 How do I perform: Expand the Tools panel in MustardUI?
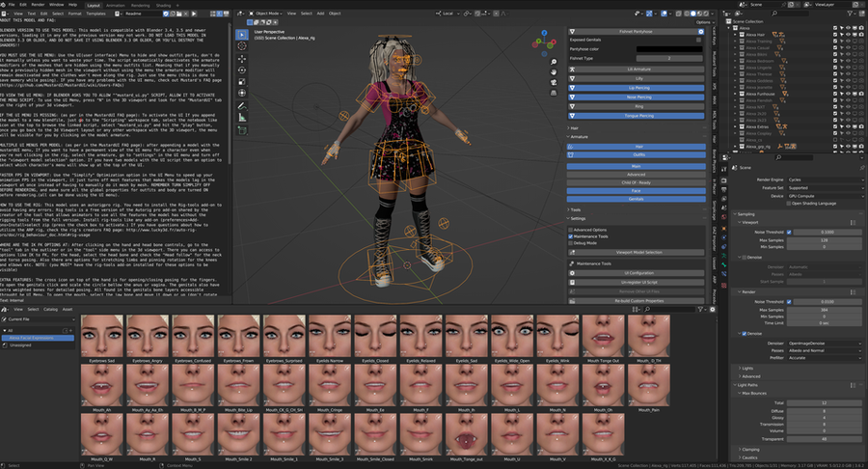pos(575,209)
